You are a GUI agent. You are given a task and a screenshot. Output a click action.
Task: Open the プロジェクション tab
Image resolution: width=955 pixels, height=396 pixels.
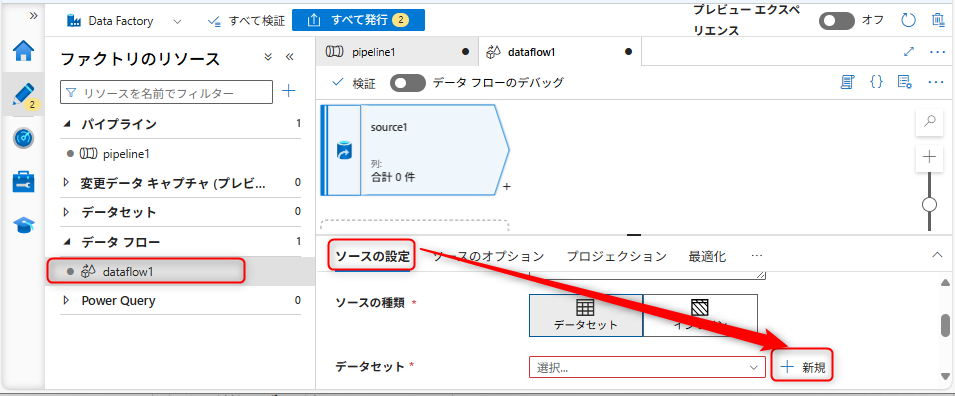pos(616,256)
